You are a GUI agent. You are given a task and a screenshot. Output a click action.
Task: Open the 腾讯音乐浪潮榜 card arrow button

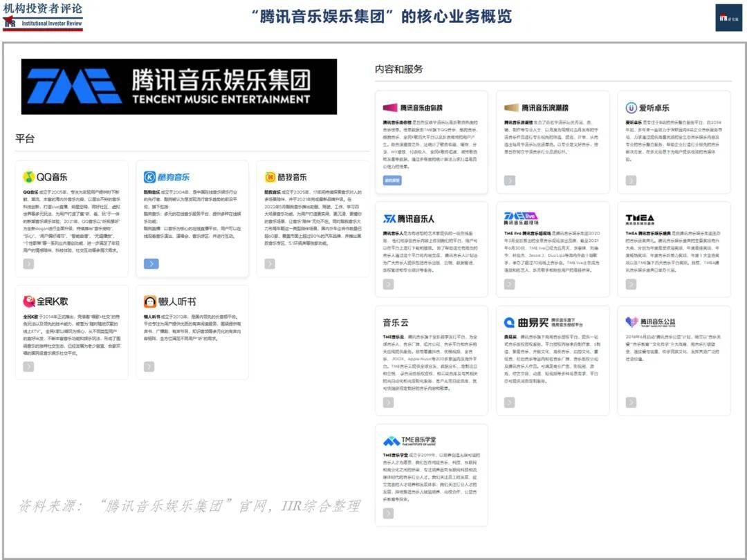tap(510, 180)
